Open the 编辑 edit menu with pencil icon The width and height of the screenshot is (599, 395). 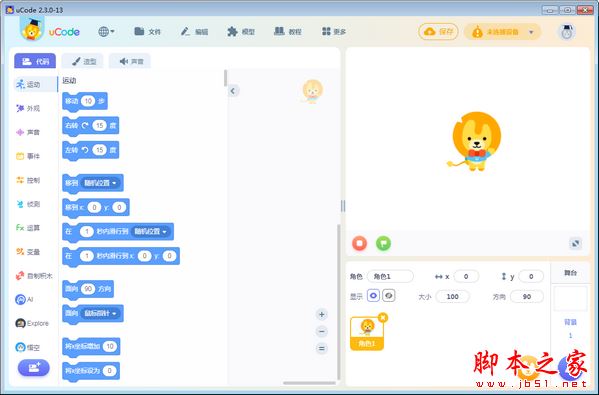(x=194, y=32)
